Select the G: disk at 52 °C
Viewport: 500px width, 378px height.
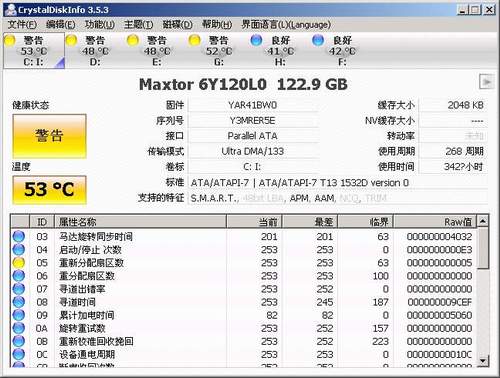coord(218,51)
